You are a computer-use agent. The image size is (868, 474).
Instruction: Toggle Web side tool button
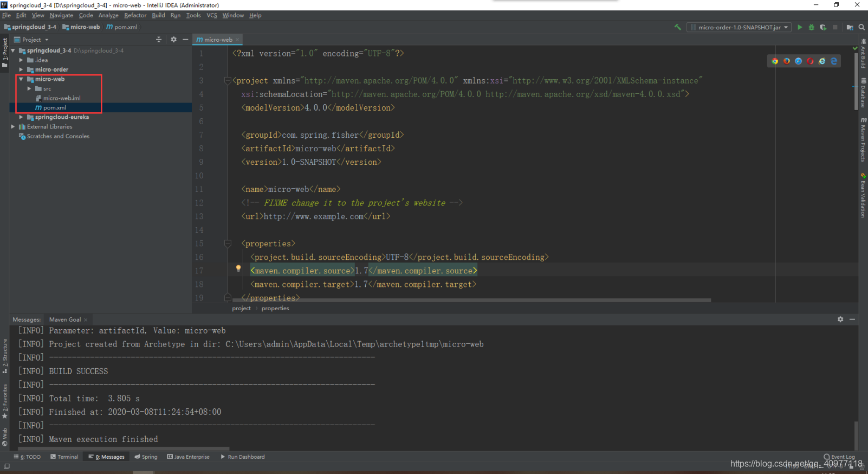click(x=5, y=437)
